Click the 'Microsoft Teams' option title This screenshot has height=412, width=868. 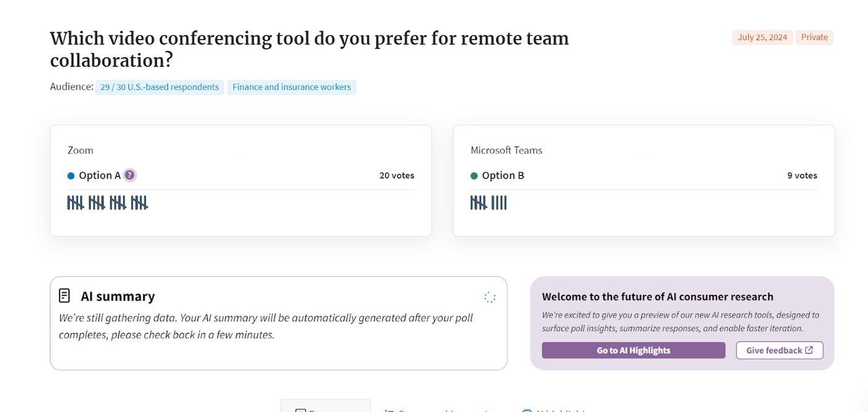[507, 150]
